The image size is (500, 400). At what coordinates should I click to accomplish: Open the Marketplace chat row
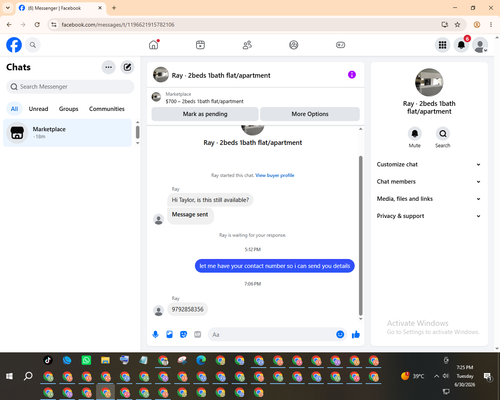[67, 133]
